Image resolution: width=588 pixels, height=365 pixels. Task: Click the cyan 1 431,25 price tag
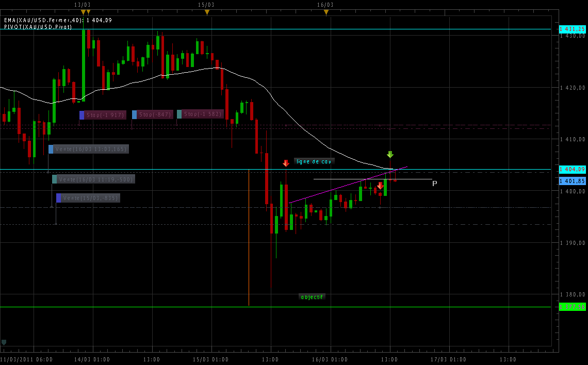(x=573, y=29)
